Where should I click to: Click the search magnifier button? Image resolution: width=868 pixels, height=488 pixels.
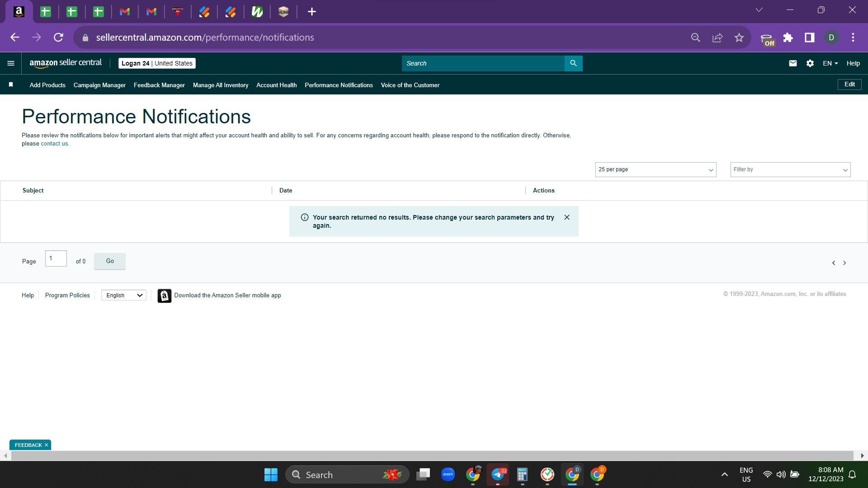[573, 63]
